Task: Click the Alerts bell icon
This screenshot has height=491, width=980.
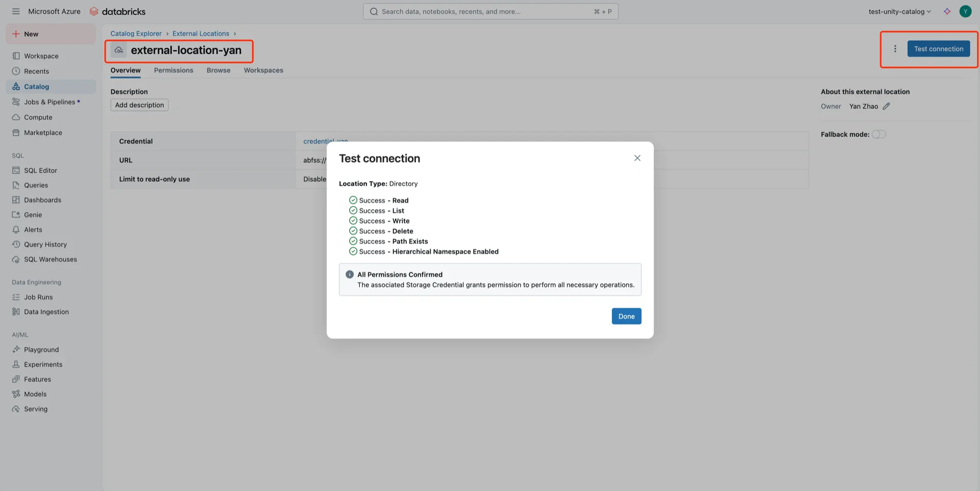Action: (16, 230)
